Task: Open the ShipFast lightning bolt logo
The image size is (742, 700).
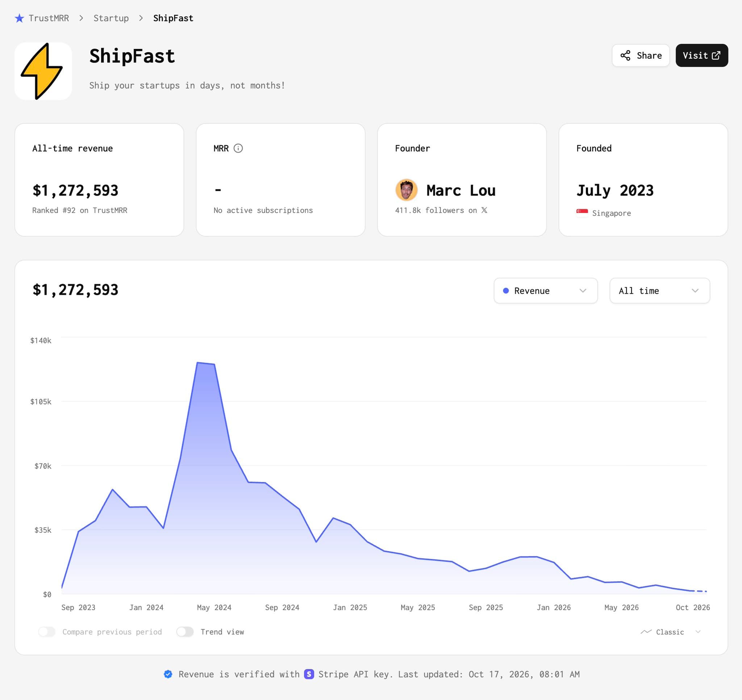Action: [43, 71]
